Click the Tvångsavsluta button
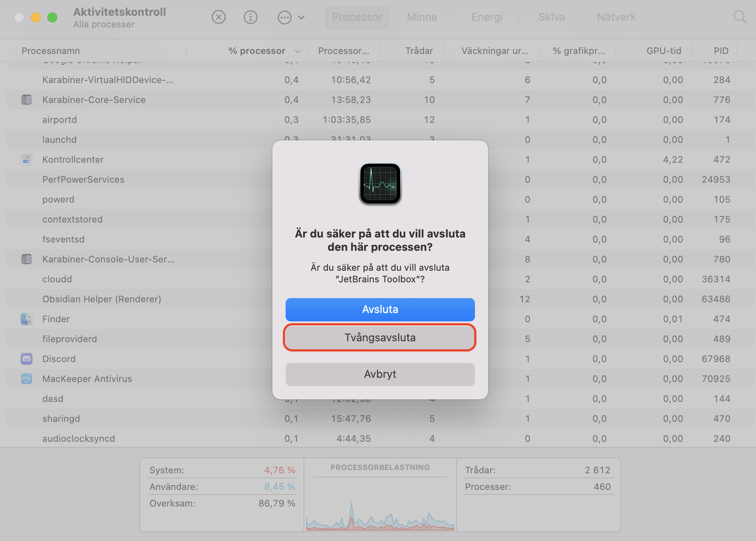 pyautogui.click(x=380, y=338)
